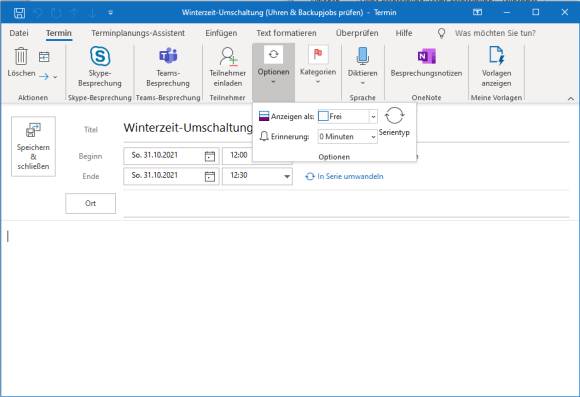Click the Ende date field
This screenshot has height=397, width=580.
171,176
